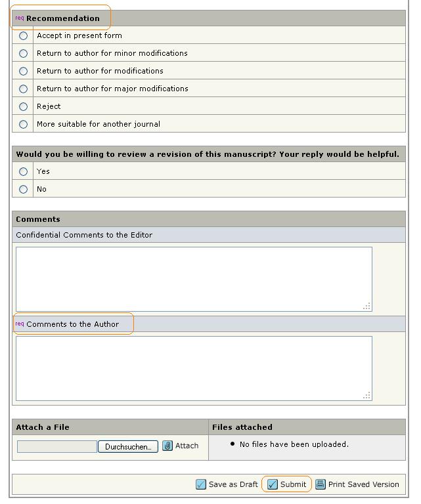Viewport: 421px width, 504px height.
Task: Choose 'More suitable for another journal'
Action: coord(23,124)
